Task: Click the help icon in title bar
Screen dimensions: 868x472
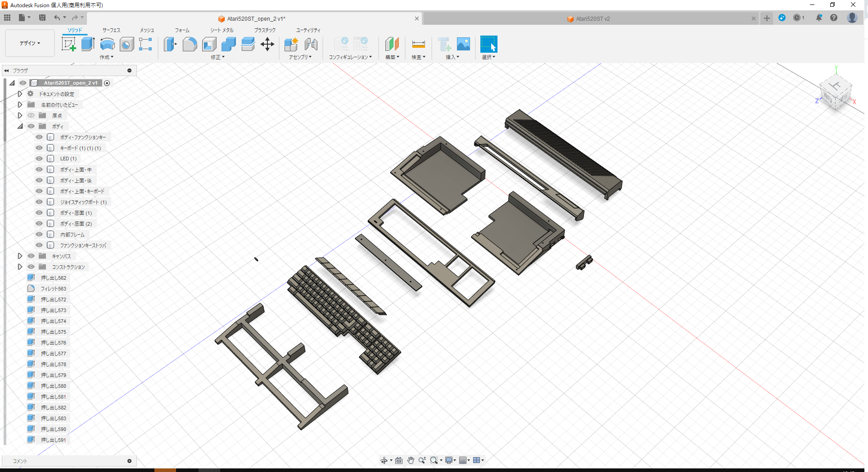Action: pyautogui.click(x=834, y=18)
